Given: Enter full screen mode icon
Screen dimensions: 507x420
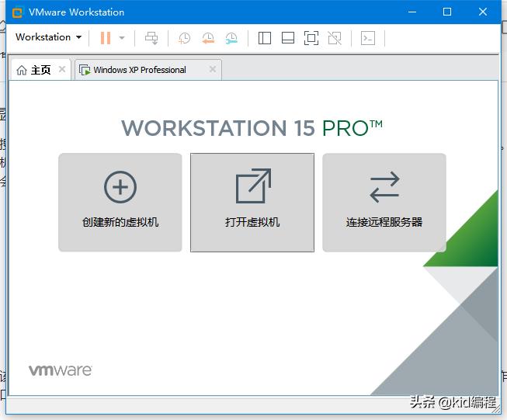Looking at the screenshot, I should point(311,38).
